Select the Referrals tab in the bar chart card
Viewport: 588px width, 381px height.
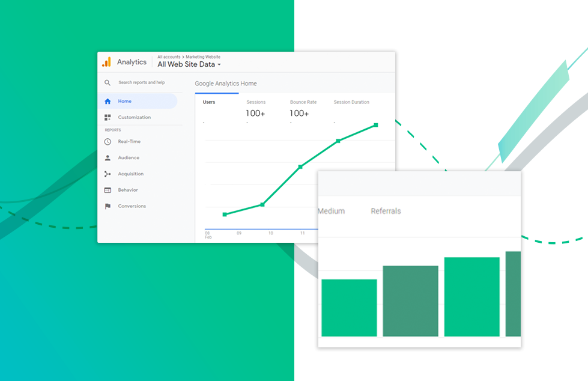pos(386,211)
